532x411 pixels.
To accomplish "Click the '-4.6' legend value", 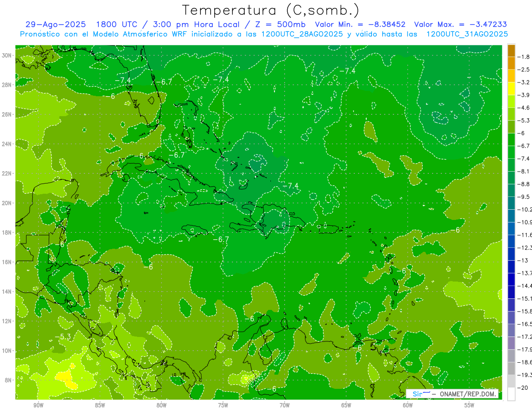I will click(524, 108).
